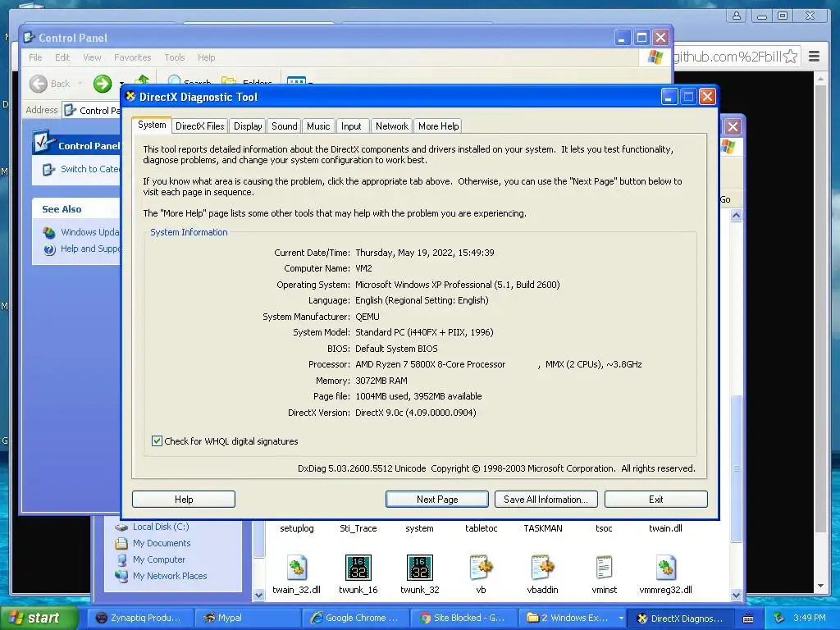Viewport: 840px width, 630px height.
Task: Toggle Check for WHQL digital signatures
Action: click(157, 441)
